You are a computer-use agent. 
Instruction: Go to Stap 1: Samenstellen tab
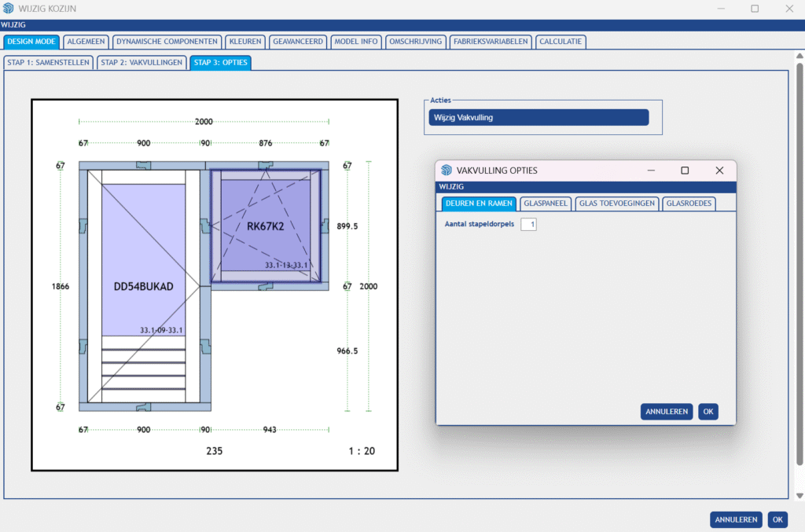point(49,63)
